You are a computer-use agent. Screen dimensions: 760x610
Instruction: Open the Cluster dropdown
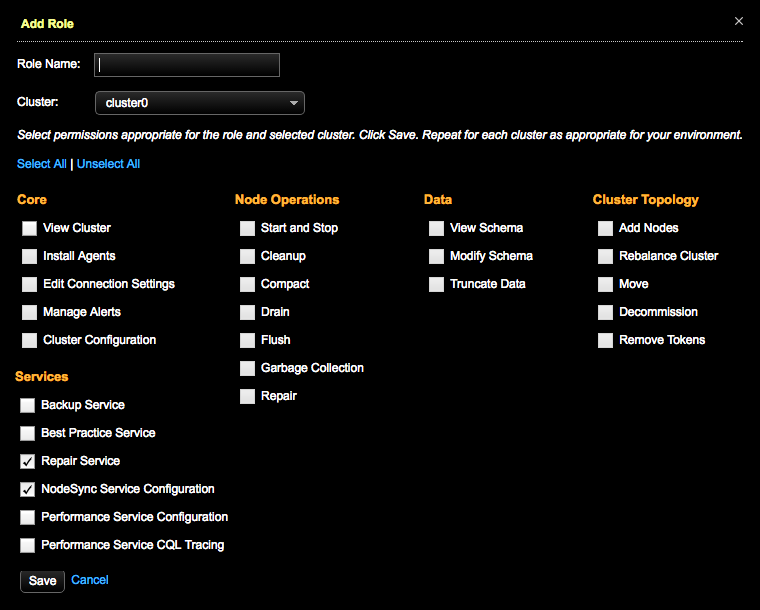(199, 103)
